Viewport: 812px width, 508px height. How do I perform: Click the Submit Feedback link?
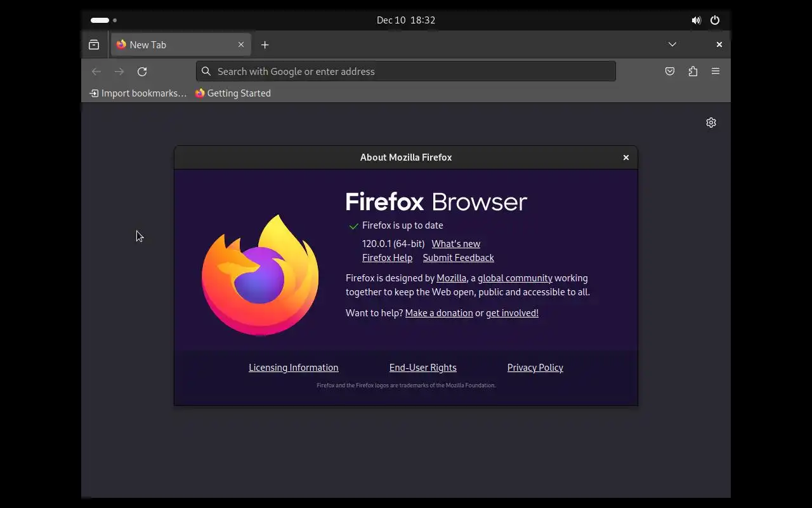(459, 258)
